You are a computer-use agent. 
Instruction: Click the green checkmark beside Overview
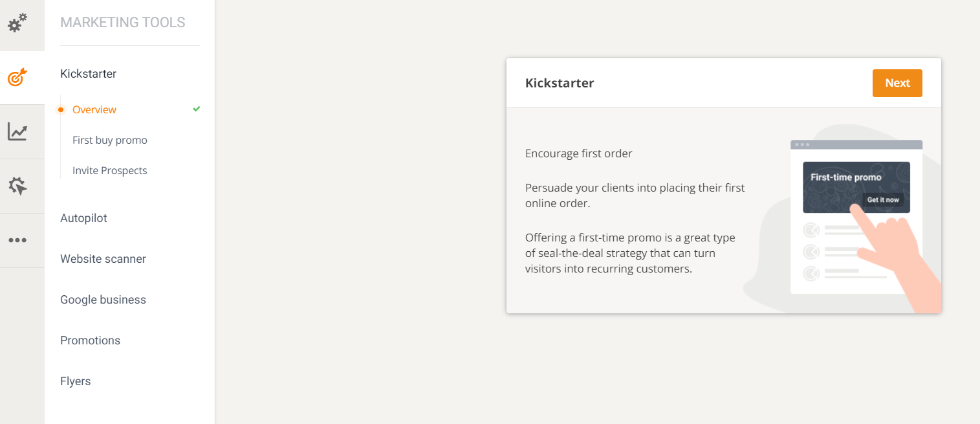pyautogui.click(x=196, y=109)
